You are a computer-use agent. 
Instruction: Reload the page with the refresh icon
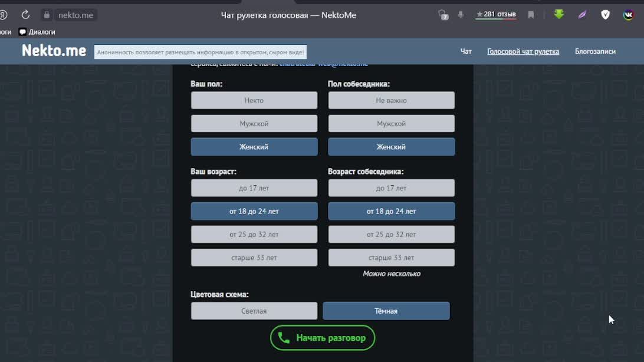pyautogui.click(x=25, y=15)
